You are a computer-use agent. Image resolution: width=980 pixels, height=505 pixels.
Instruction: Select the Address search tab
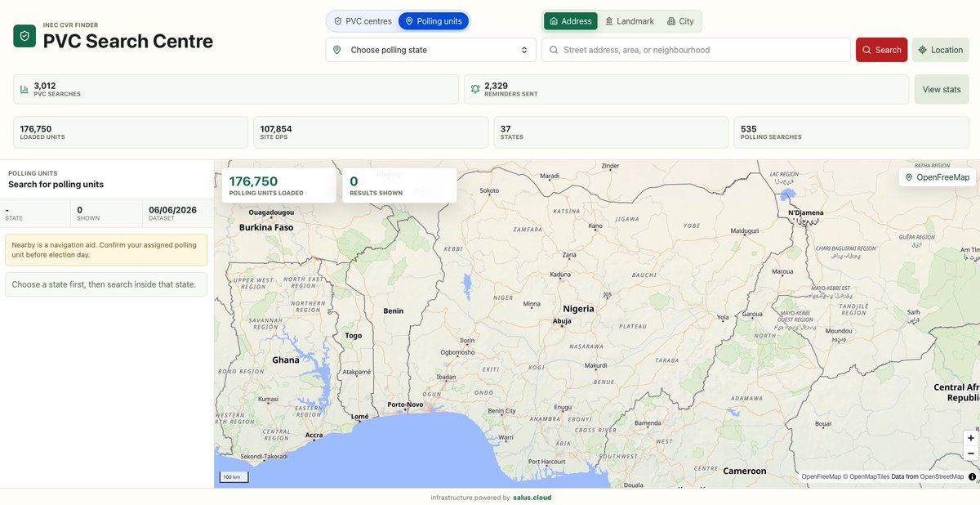571,21
